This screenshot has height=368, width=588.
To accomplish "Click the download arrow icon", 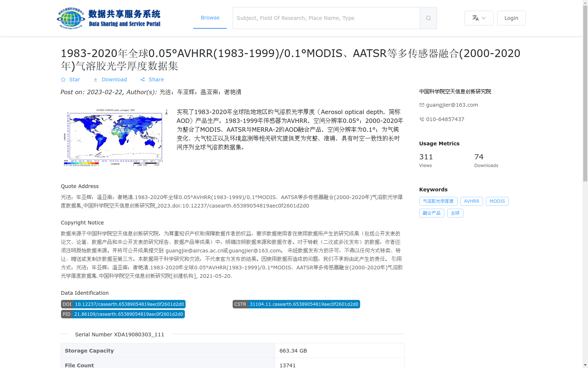I will click(96, 79).
